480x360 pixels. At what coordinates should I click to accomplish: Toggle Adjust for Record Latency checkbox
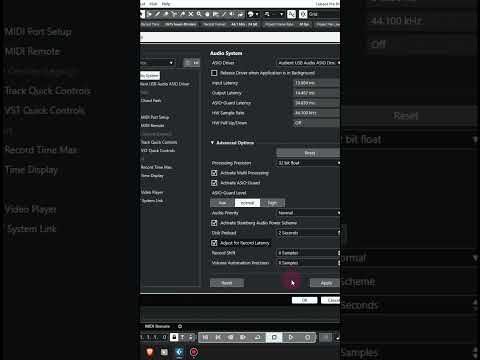[x=214, y=243]
